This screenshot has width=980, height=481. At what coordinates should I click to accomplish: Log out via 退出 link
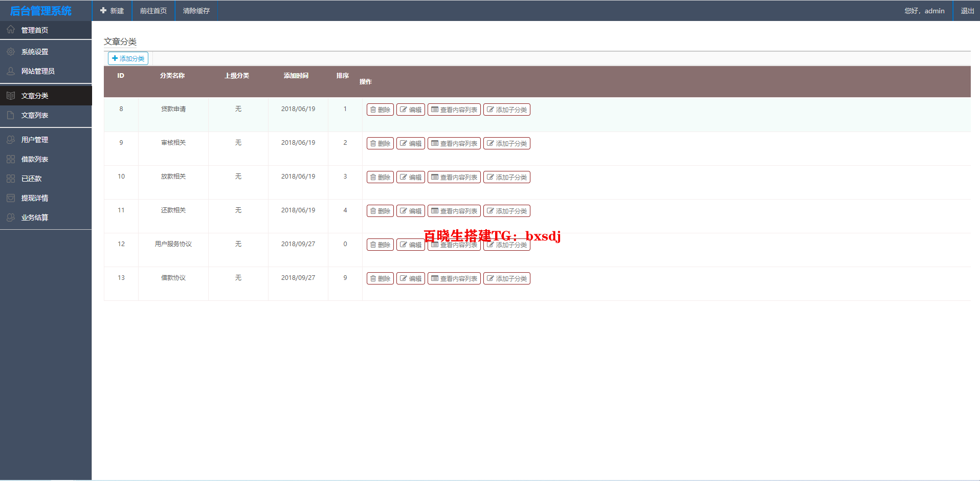[967, 11]
